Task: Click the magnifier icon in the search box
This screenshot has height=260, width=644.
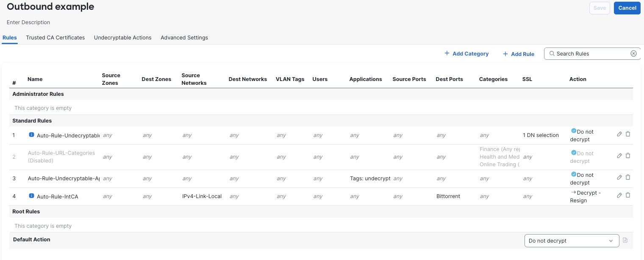Action: (552, 53)
